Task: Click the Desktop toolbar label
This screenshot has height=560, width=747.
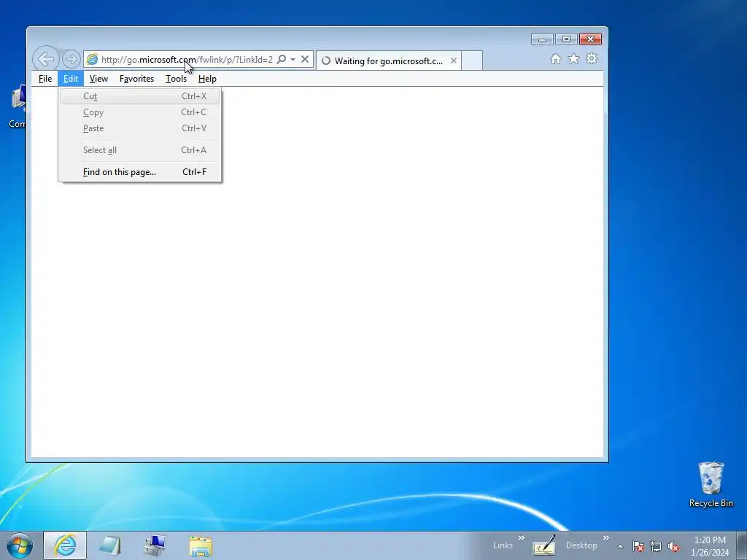Action: tap(581, 545)
